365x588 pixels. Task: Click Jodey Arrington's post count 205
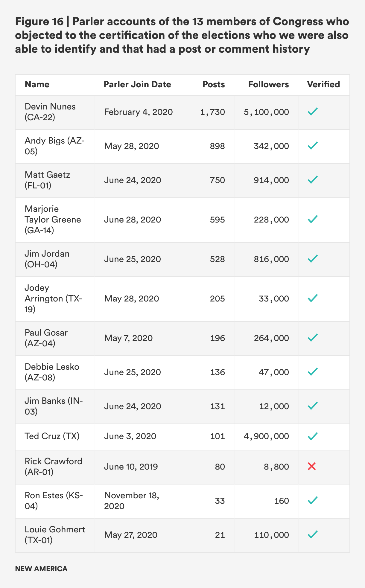click(217, 298)
